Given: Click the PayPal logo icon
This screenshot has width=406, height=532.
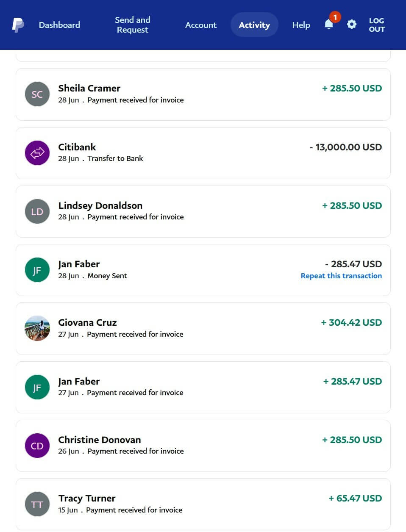Looking at the screenshot, I should (18, 25).
